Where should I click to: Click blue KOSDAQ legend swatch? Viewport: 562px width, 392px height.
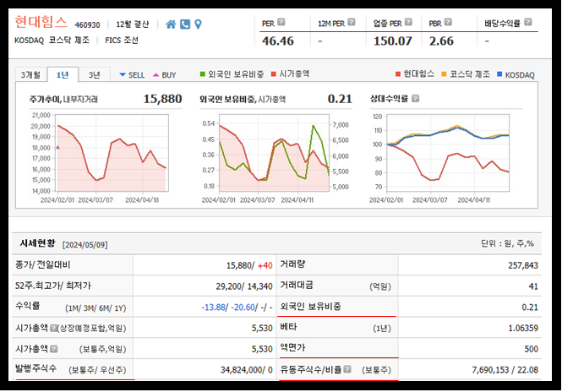[499, 74]
